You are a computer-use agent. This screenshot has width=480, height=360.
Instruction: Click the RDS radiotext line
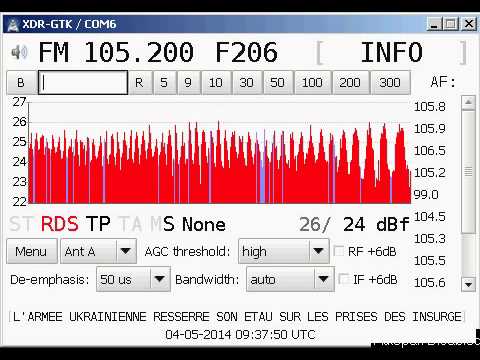click(x=237, y=316)
